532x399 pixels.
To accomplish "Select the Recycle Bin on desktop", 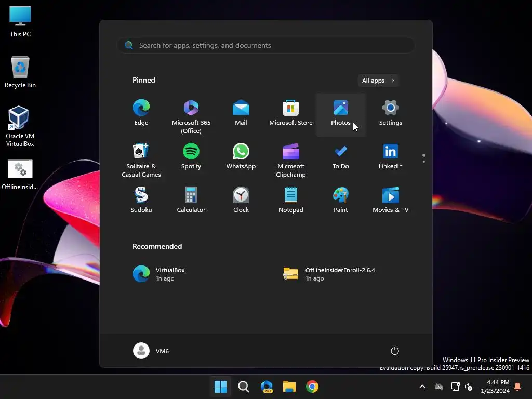I will (x=20, y=72).
